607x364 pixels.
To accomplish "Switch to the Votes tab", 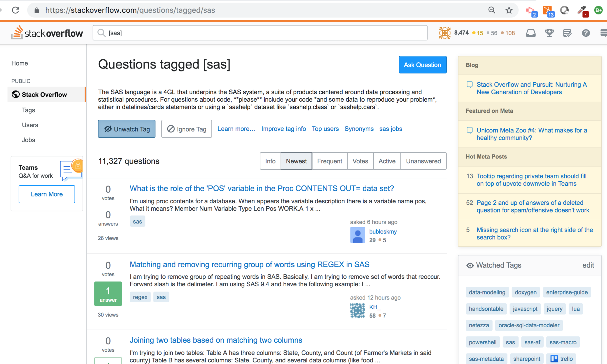I will pos(360,161).
